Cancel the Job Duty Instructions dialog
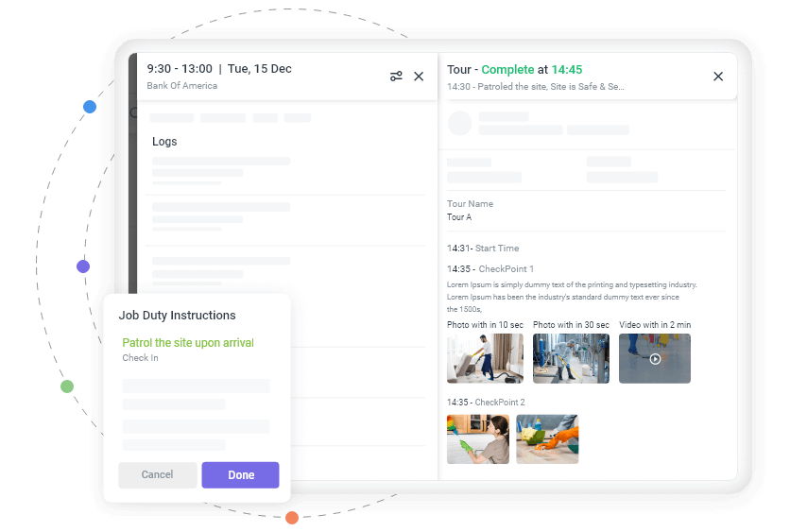Image resolution: width=790 pixels, height=532 pixels. 157,475
